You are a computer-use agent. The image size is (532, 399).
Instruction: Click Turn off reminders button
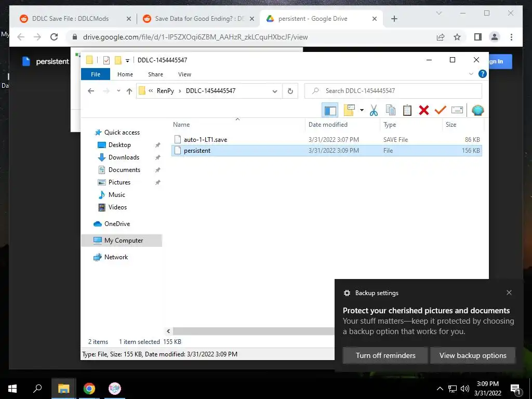[x=385, y=355]
